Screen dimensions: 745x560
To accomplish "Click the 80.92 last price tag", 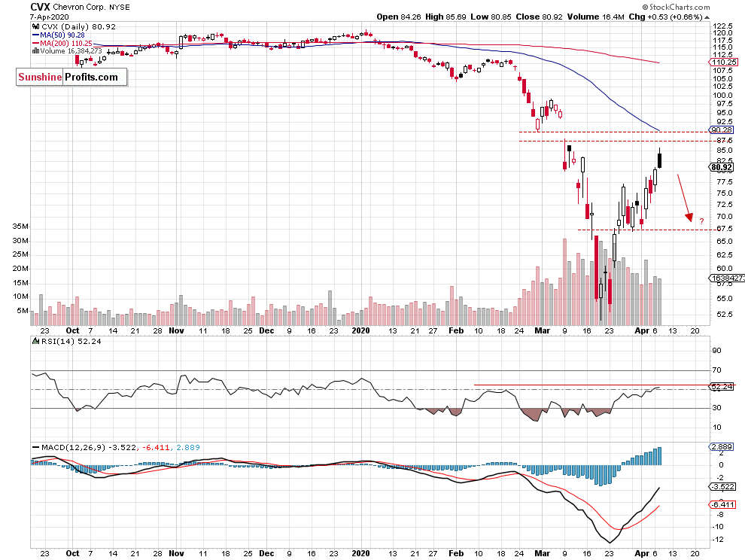I will pyautogui.click(x=721, y=167).
